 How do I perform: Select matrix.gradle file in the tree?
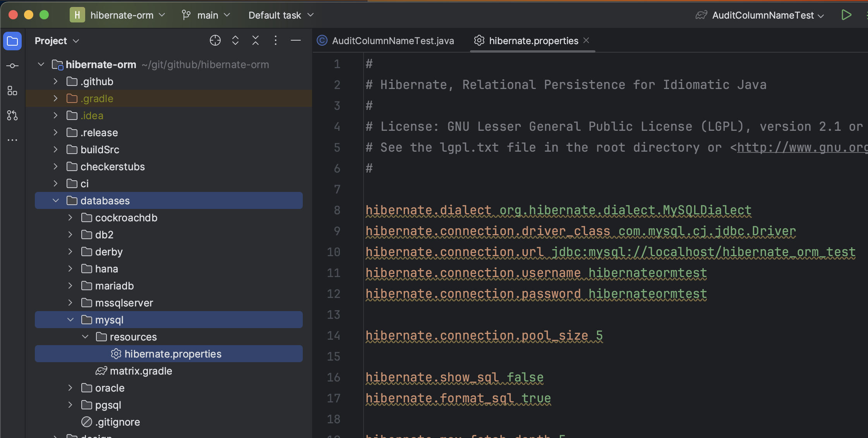tap(141, 371)
